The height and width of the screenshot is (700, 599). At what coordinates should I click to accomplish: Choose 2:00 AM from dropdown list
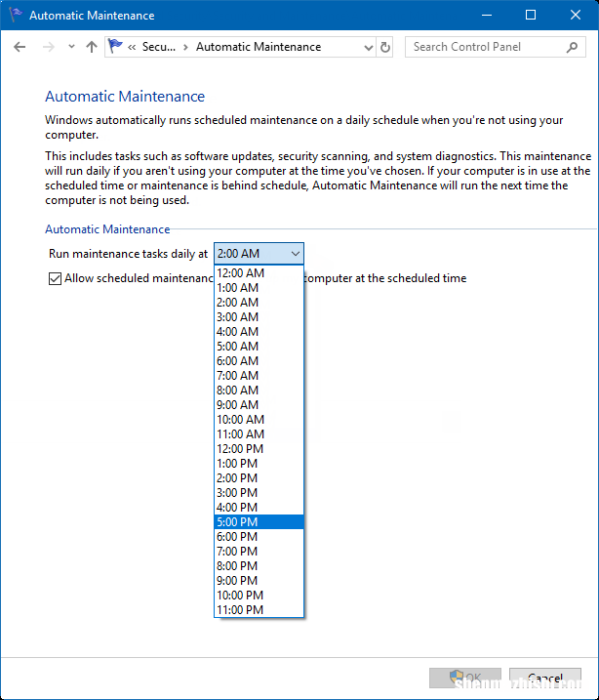click(x=259, y=303)
